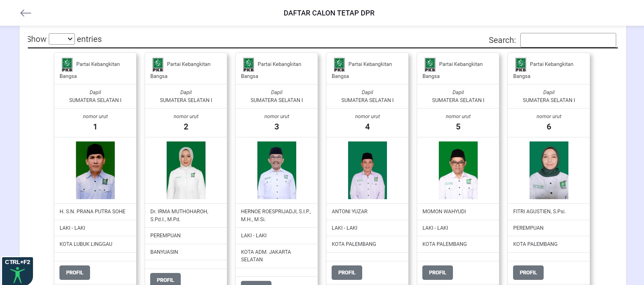Focus the Search input field
The height and width of the screenshot is (285, 644).
[568, 40]
